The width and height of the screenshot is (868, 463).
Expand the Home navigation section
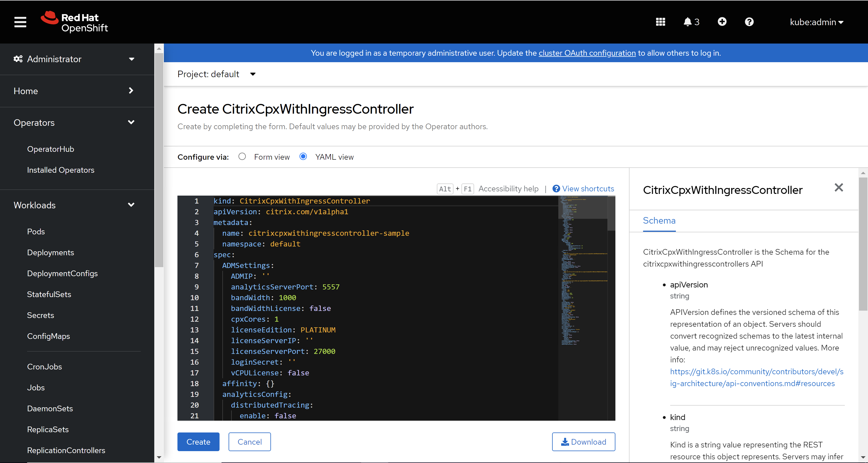pyautogui.click(x=74, y=91)
